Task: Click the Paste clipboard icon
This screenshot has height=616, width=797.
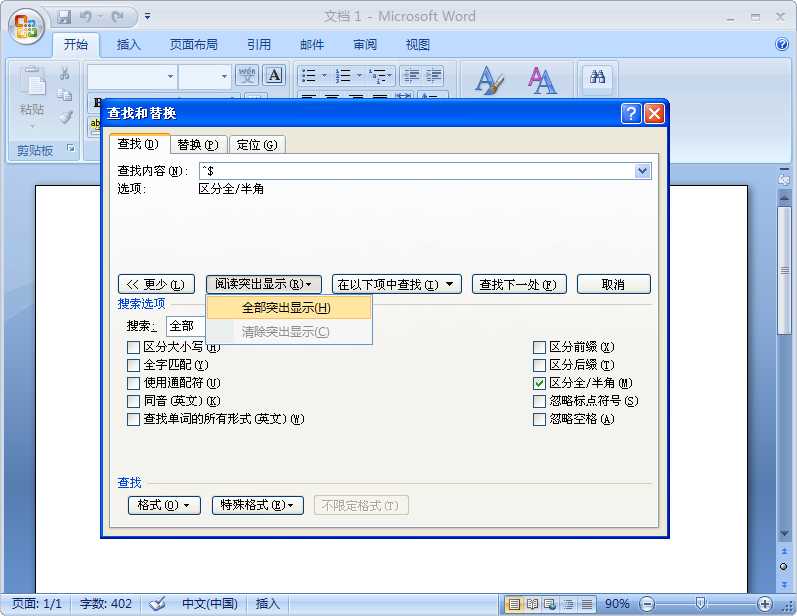Action: [x=32, y=81]
